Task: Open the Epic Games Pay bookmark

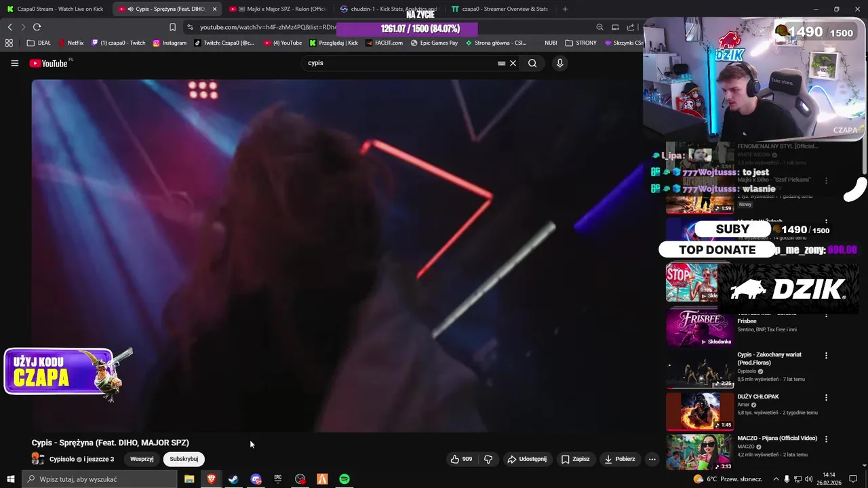Action: (434, 43)
